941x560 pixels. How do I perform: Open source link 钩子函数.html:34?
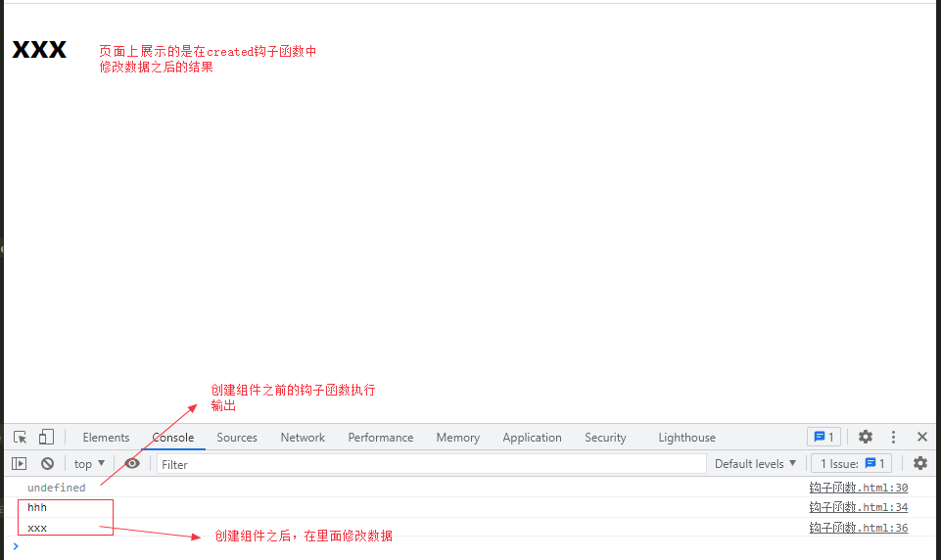click(858, 507)
